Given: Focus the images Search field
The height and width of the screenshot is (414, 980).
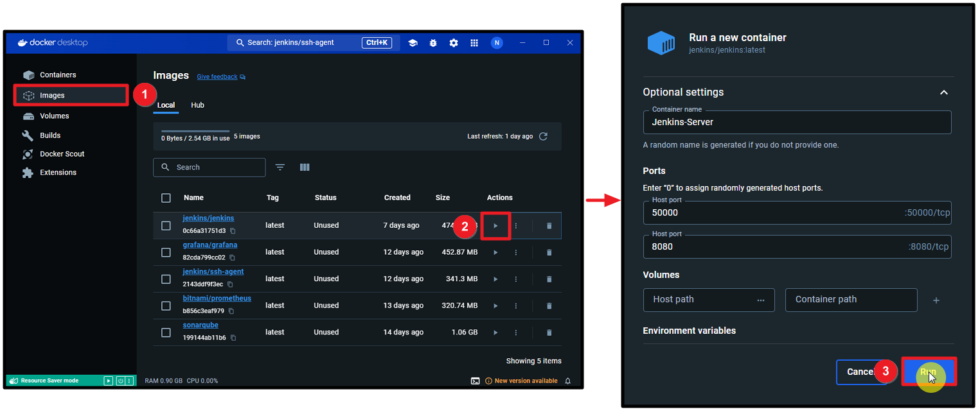Looking at the screenshot, I should (209, 168).
